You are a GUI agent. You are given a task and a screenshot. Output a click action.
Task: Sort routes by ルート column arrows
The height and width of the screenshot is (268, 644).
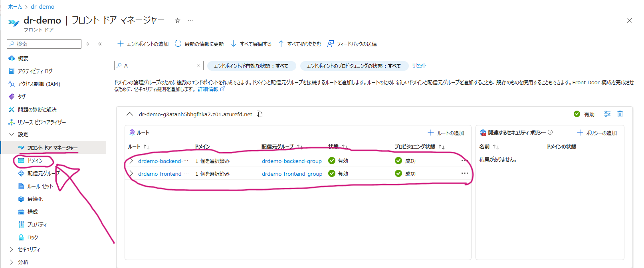click(x=146, y=147)
